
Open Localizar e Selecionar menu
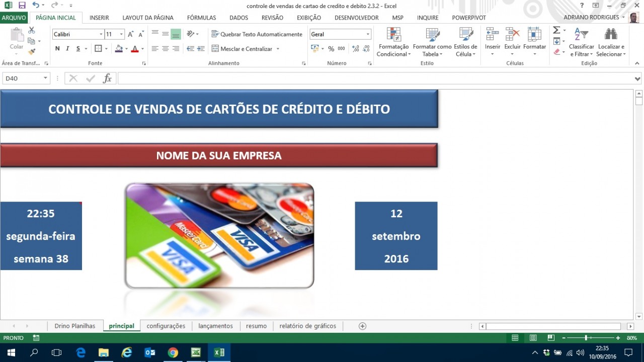611,42
